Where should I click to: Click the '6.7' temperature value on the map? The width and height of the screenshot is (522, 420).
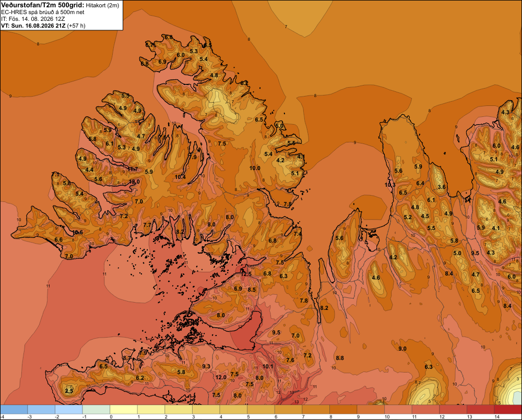[149, 44]
